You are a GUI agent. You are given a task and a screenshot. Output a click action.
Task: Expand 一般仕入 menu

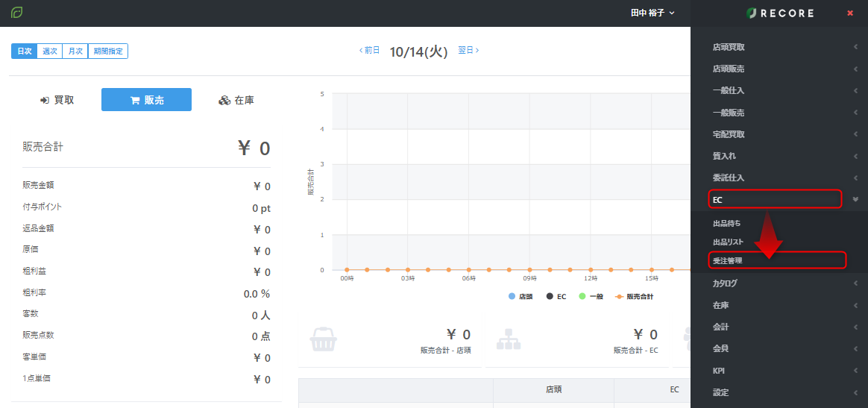[779, 91]
